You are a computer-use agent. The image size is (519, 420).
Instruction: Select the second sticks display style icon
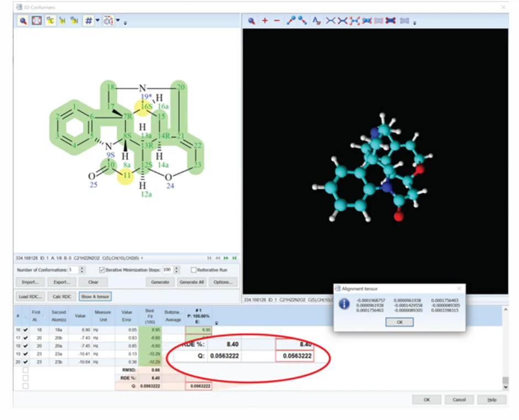coord(343,21)
